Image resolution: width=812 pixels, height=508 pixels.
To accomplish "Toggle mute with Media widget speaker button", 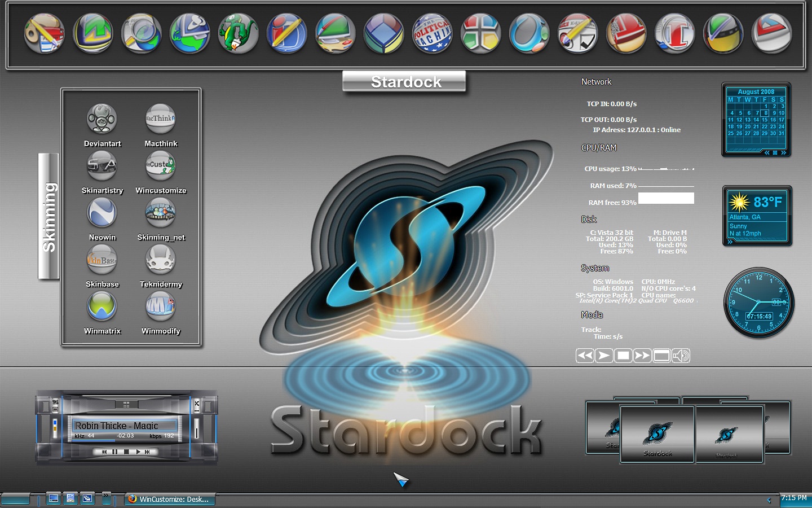I will coord(681,356).
